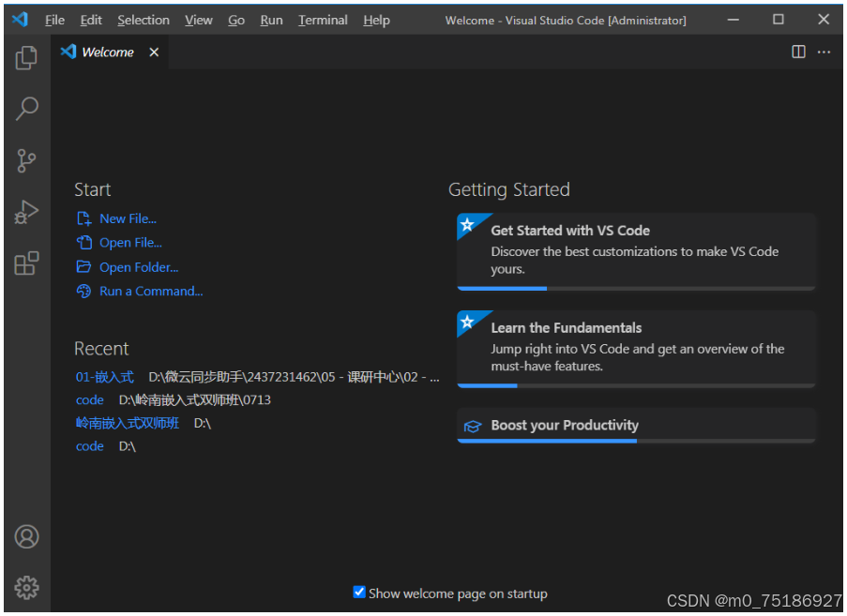
Task: Open the Selection menu
Action: click(x=144, y=20)
